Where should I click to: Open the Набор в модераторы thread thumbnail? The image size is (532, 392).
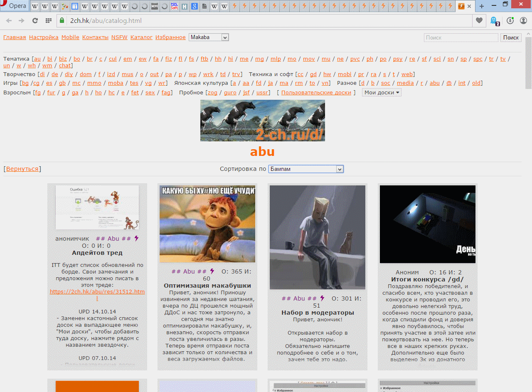[x=318, y=237]
